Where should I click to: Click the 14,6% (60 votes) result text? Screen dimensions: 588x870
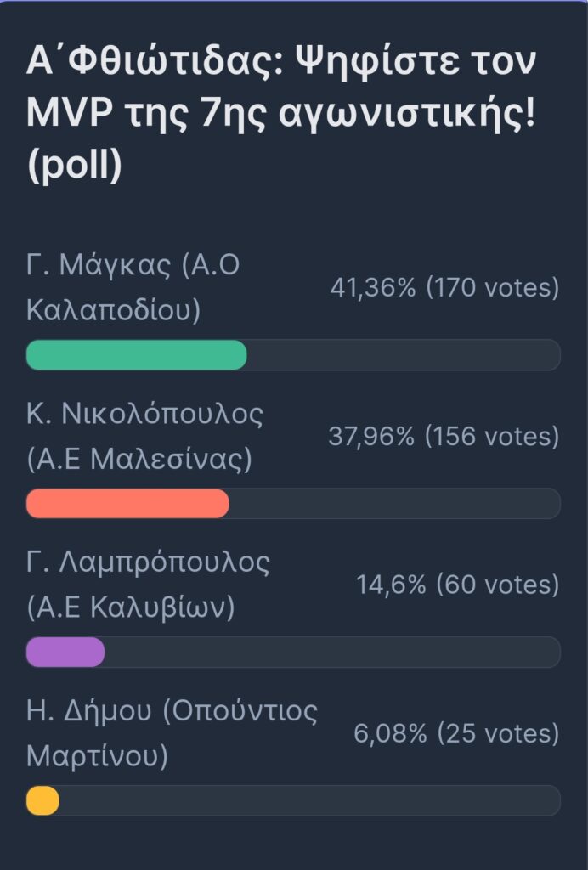click(x=458, y=585)
